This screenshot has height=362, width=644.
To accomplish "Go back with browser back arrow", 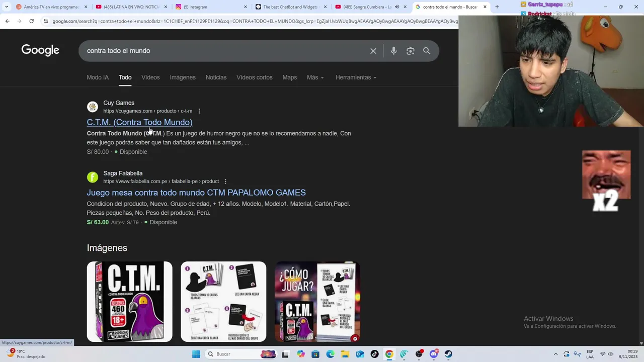I will coord(7,21).
